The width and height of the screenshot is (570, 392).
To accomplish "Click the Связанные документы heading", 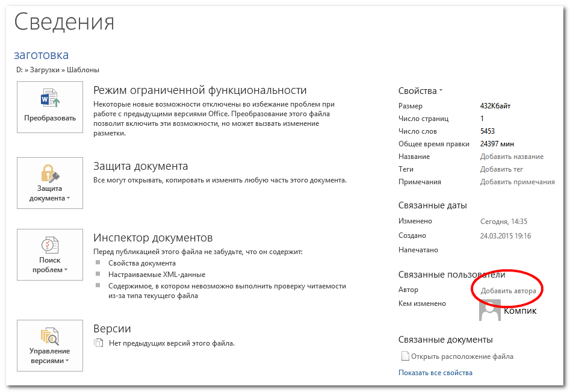I will pos(445,340).
